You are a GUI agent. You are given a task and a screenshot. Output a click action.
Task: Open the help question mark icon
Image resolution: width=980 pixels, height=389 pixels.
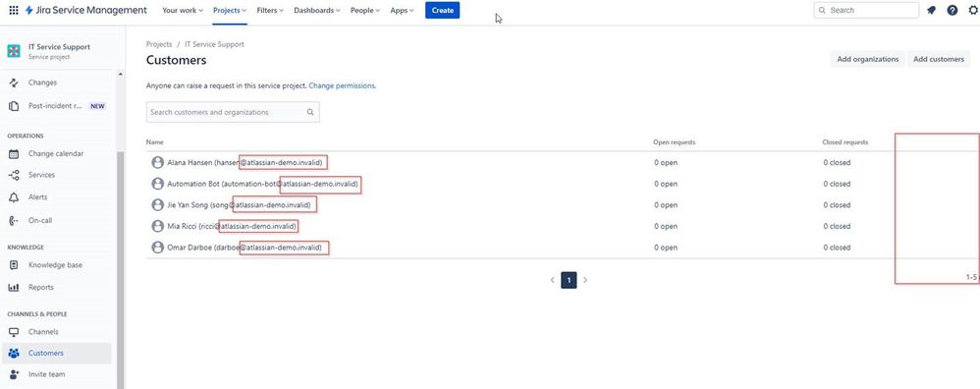952,10
